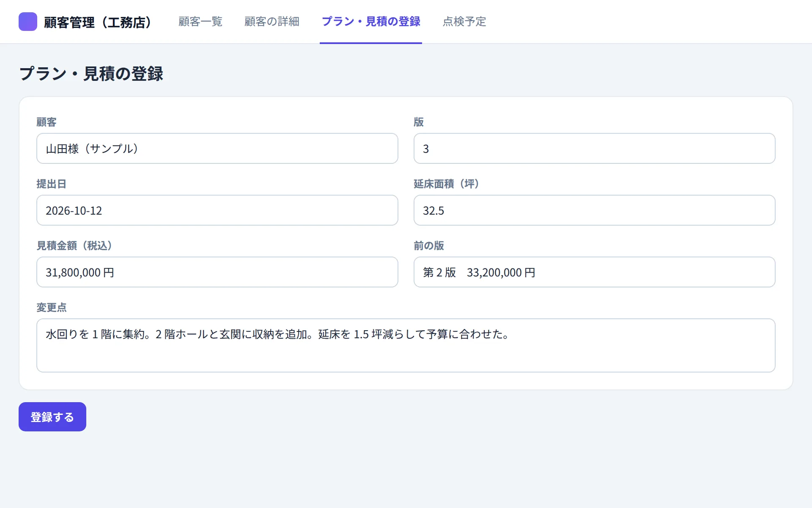Viewport: 812px width, 508px height.
Task: Click the 顧客 field showing 山田様（サンプル）
Action: point(217,149)
